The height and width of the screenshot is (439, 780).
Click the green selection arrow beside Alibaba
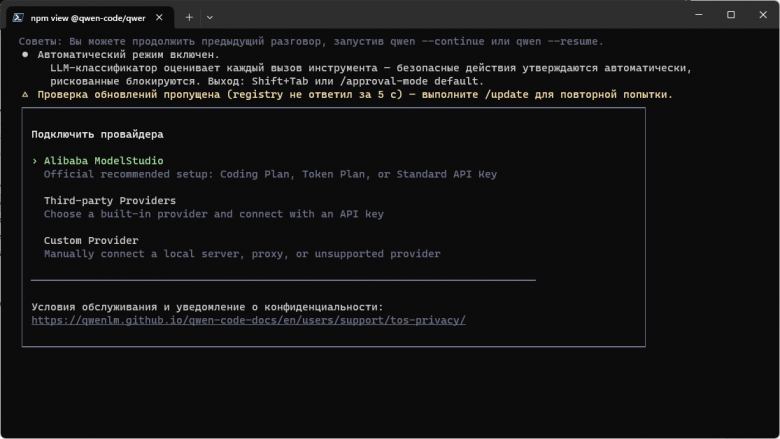pyautogui.click(x=35, y=161)
